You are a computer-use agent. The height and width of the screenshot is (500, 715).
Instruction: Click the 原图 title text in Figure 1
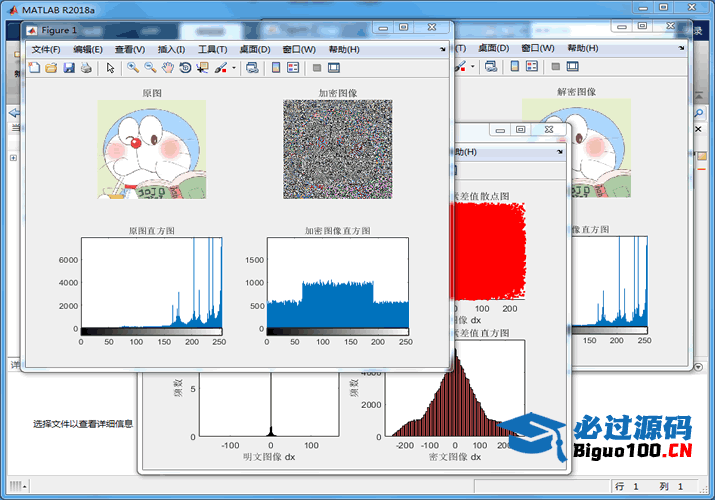point(152,93)
